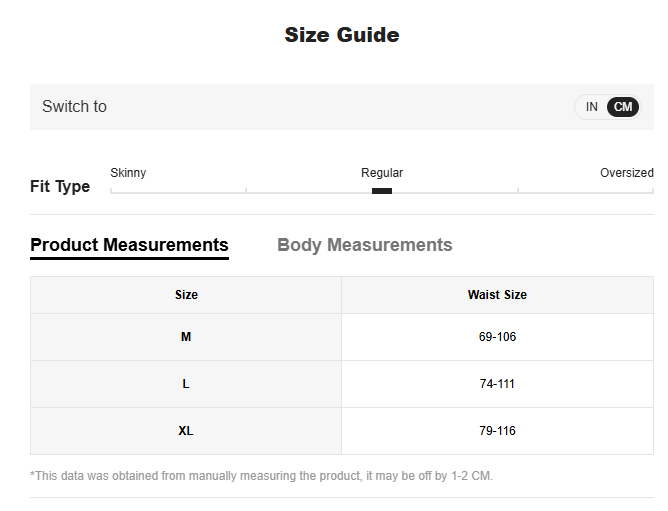Click the Regular fit type marker

click(x=382, y=190)
